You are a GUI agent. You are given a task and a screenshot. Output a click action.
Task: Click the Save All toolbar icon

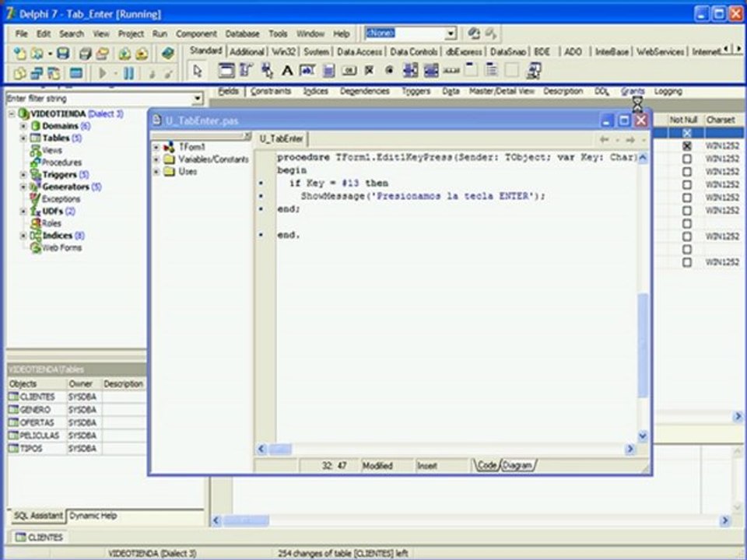[x=85, y=54]
